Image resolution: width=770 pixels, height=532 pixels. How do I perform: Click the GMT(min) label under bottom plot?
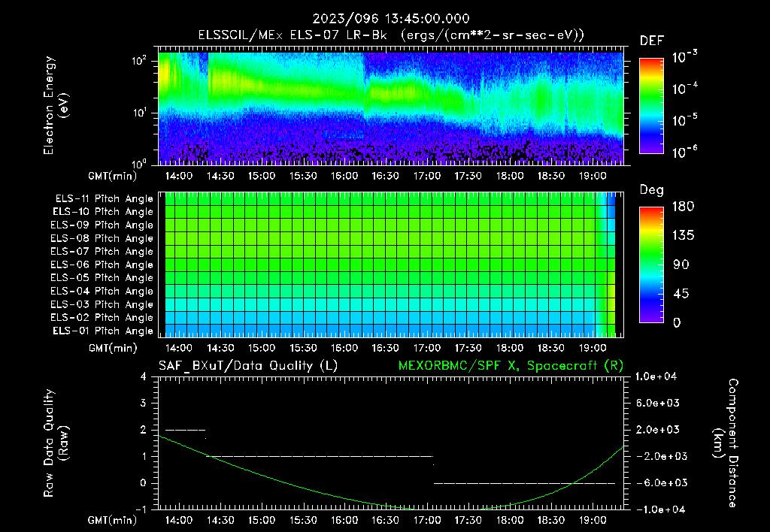(x=113, y=520)
